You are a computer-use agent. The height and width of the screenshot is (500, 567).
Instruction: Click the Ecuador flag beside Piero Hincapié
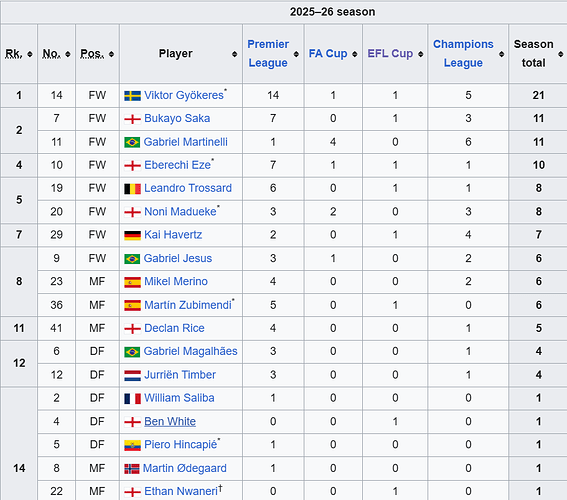click(x=132, y=445)
